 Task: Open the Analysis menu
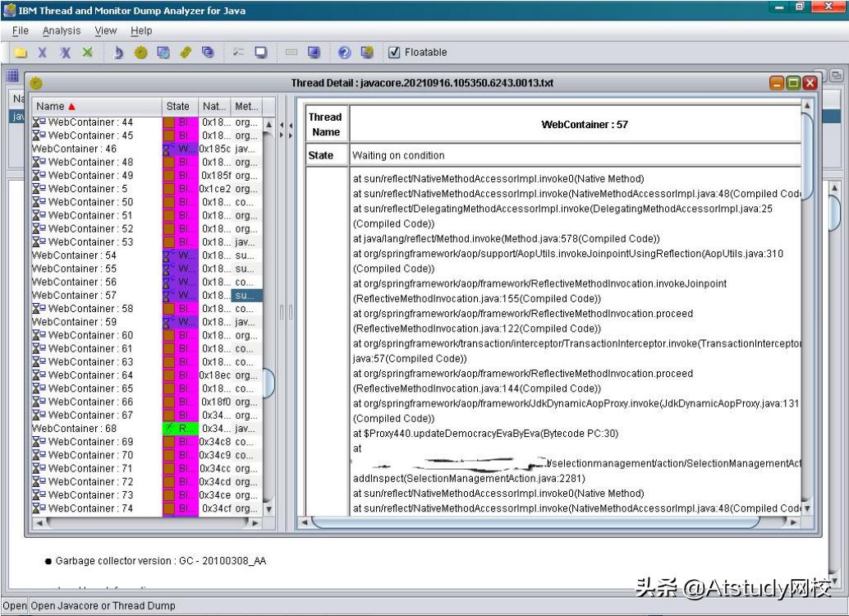(62, 30)
